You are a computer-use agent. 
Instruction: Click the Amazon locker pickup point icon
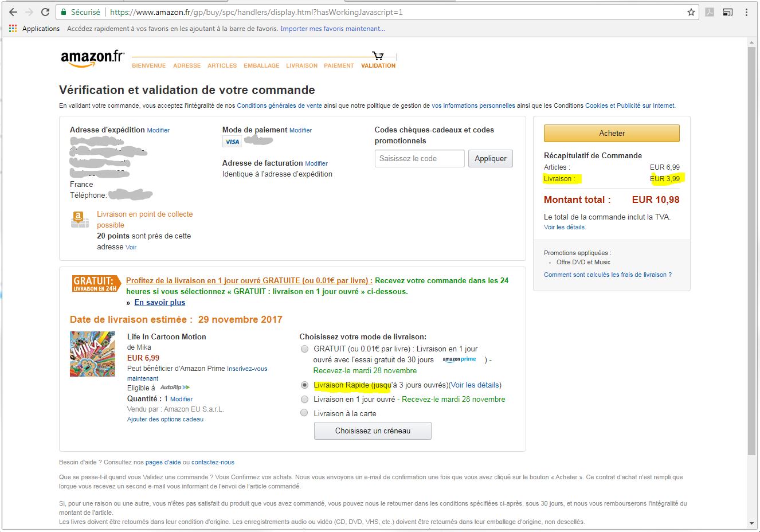80,220
